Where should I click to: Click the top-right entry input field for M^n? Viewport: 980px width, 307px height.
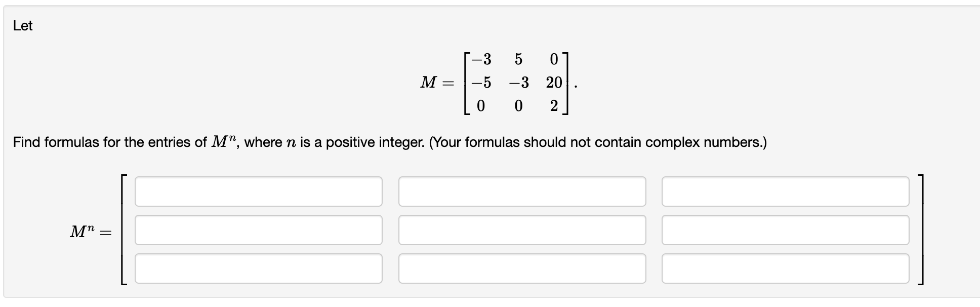(786, 191)
